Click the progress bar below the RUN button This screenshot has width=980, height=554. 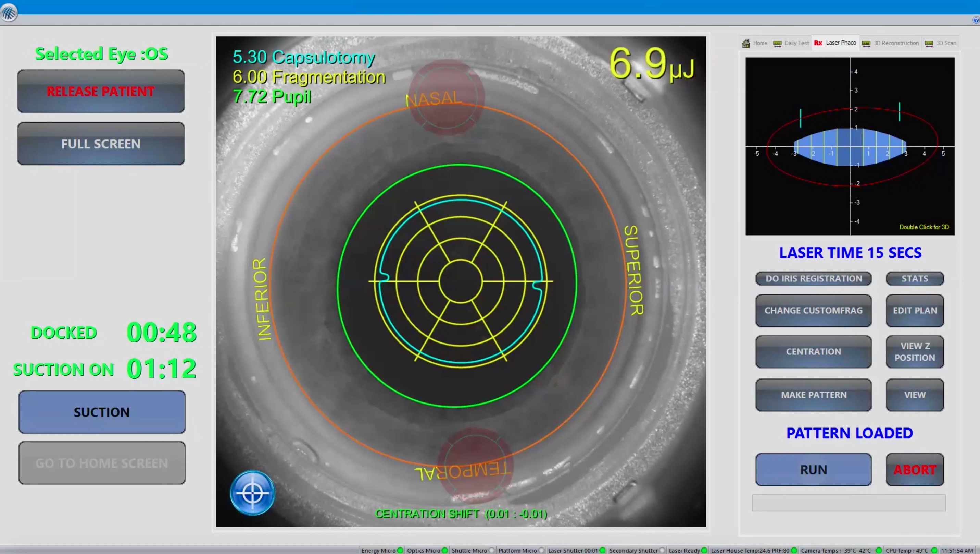coord(849,503)
